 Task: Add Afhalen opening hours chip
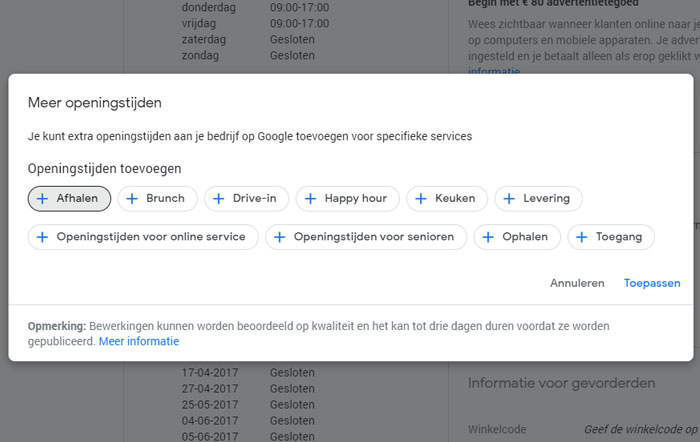click(69, 199)
